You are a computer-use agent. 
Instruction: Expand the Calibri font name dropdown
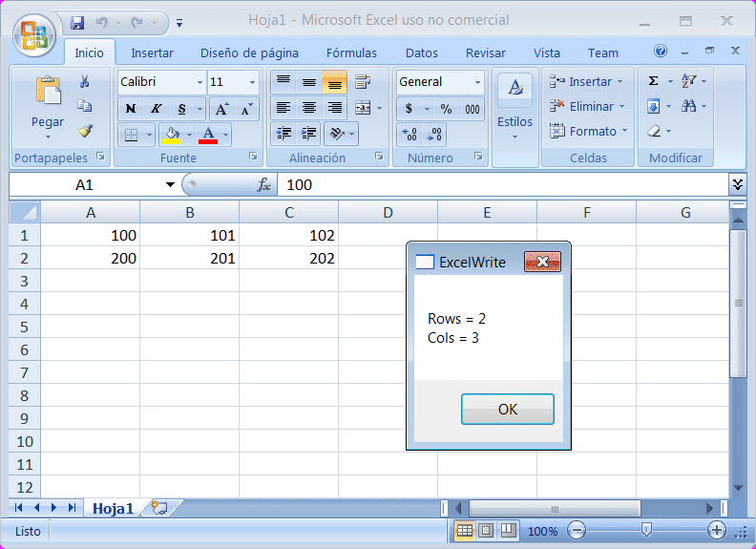[x=199, y=82]
